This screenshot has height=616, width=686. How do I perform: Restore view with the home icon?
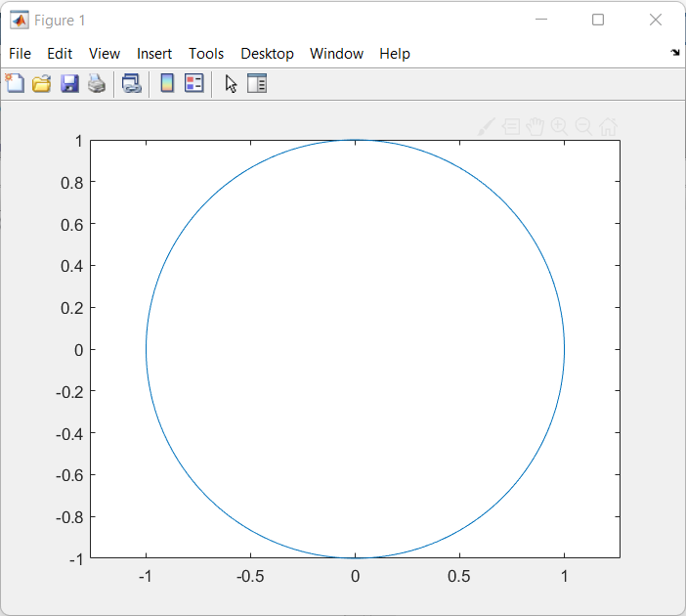[608, 127]
